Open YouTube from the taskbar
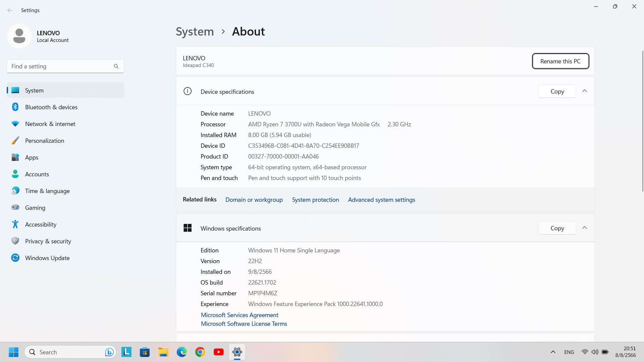 pyautogui.click(x=219, y=352)
